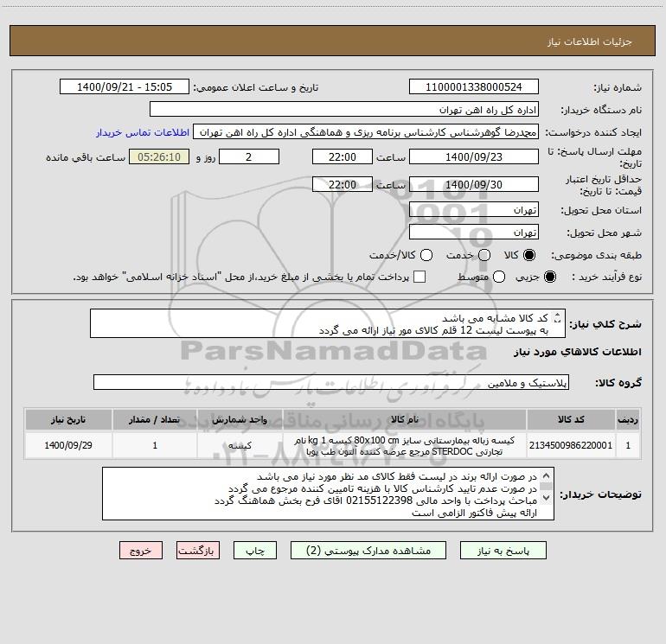Viewport: 666px width, 644px height.
Task: Click the remaining days field showing 2
Action: [x=249, y=156]
